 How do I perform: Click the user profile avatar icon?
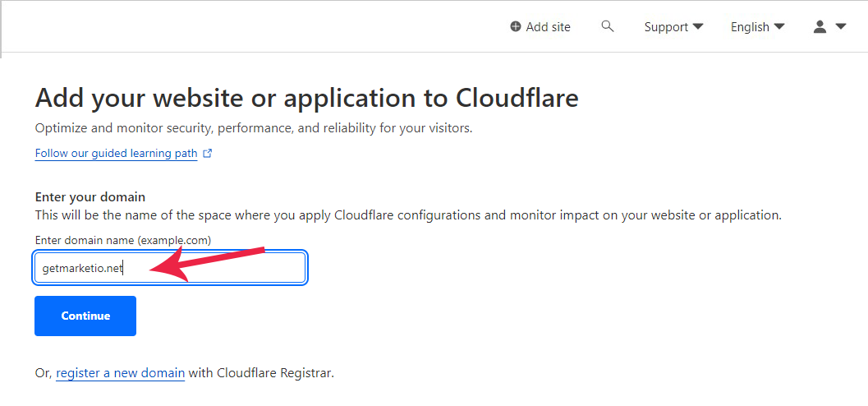[820, 26]
